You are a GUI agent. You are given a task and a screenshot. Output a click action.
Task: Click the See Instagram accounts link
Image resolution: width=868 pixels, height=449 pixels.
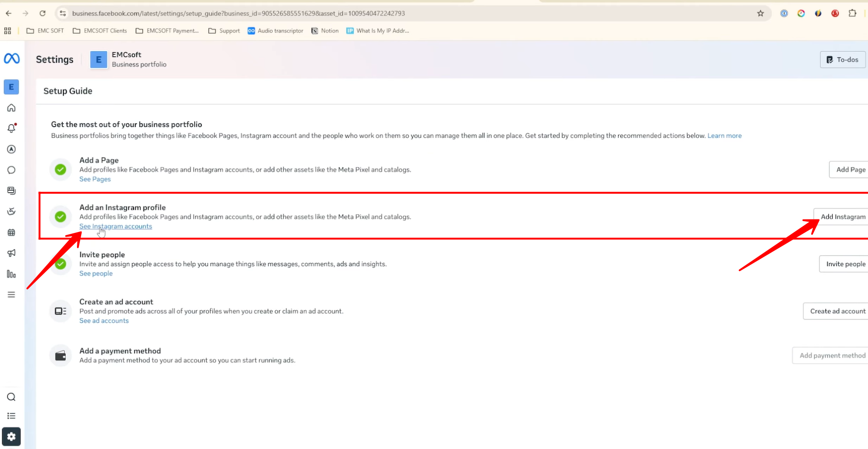coord(115,226)
